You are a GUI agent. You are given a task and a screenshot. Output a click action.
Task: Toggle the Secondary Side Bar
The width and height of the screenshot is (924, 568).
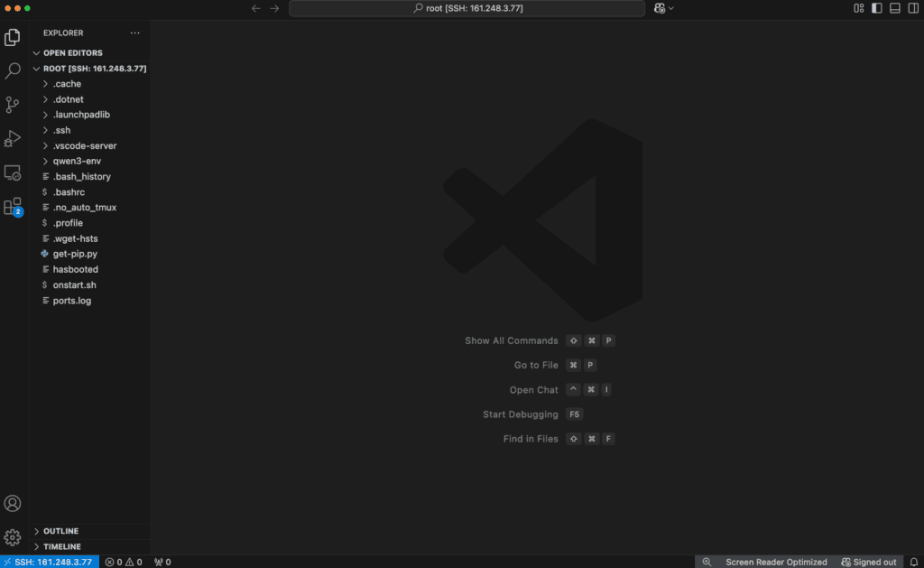(x=913, y=8)
